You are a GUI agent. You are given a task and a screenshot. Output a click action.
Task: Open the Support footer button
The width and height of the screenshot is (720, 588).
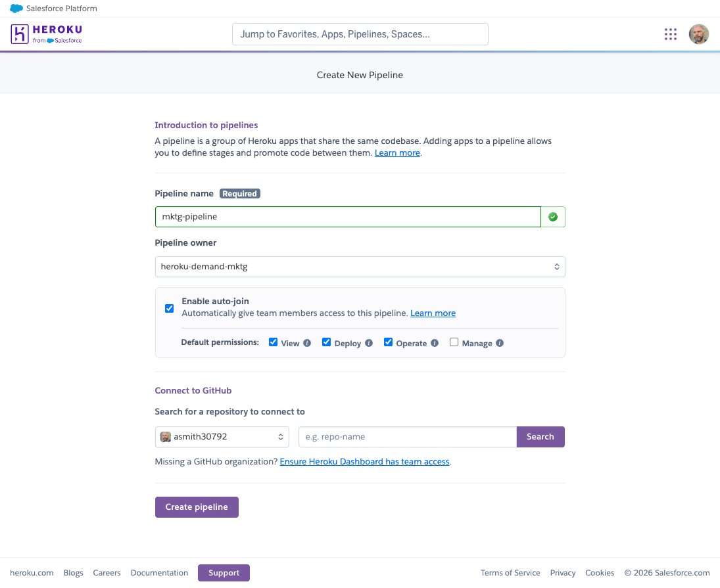point(224,573)
